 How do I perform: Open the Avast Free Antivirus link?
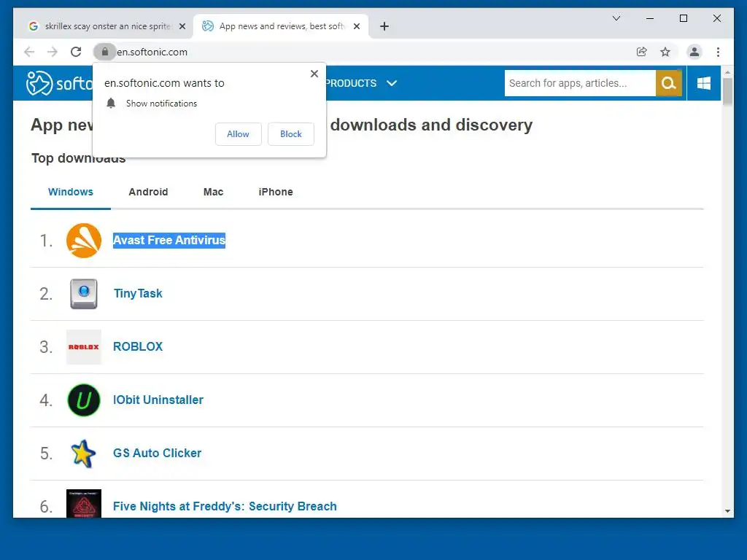click(169, 241)
